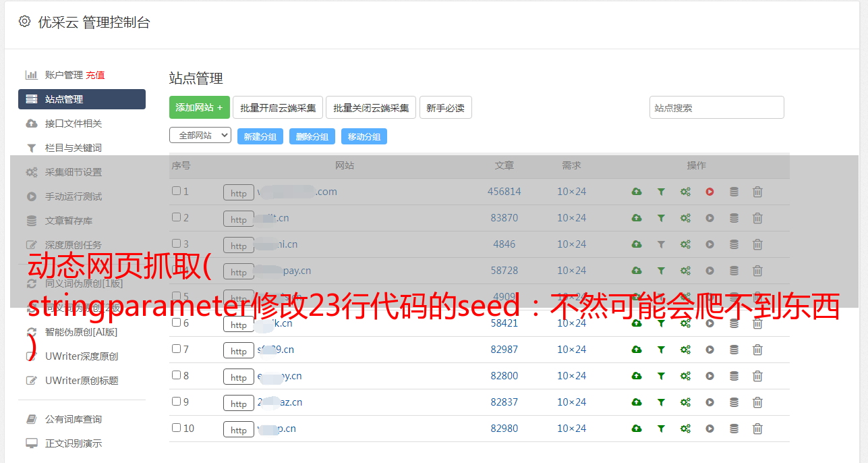Screen dimensions: 868x463
Task: Open cloud upload settings for site row 1
Action: 637,192
